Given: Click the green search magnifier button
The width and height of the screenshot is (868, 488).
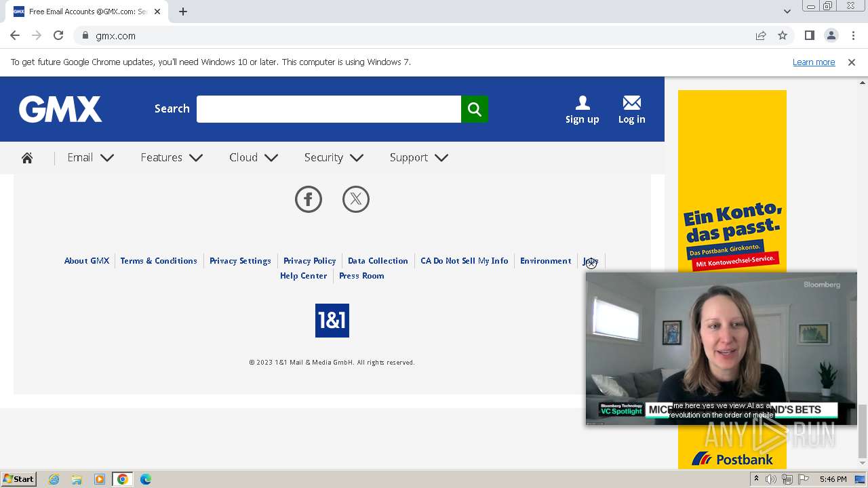Looking at the screenshot, I should 475,109.
